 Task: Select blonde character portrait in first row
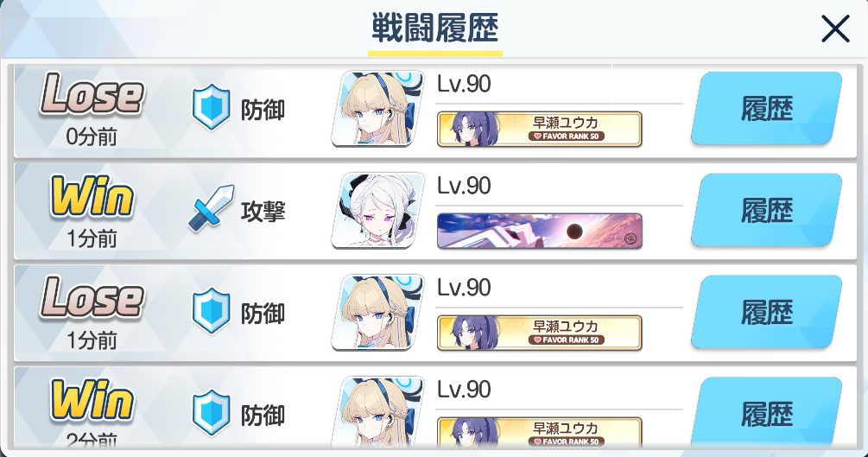378,109
